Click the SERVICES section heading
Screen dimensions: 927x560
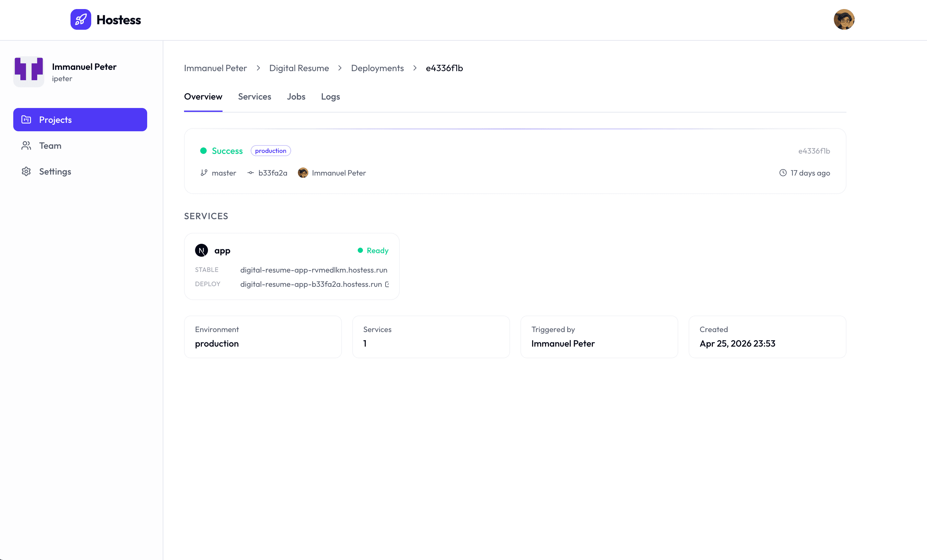click(x=206, y=216)
